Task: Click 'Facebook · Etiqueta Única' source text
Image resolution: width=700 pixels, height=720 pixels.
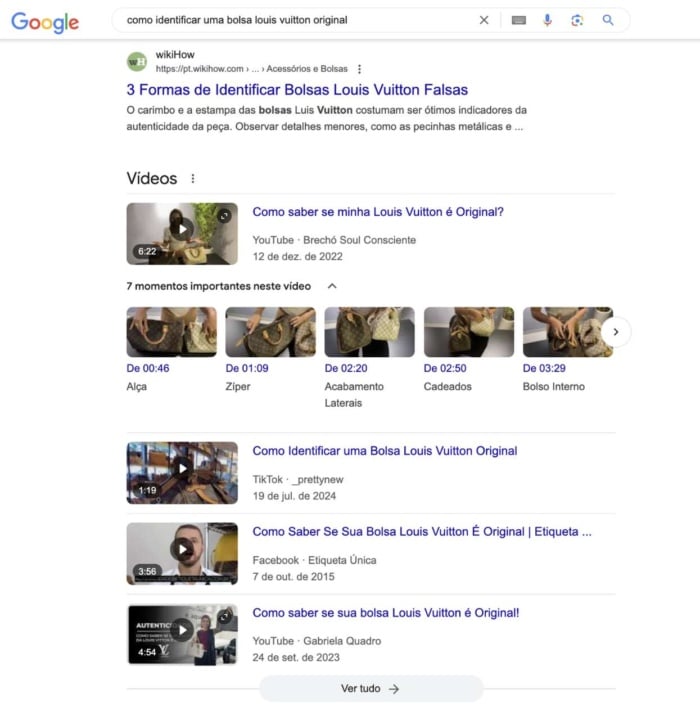Action: pos(314,560)
